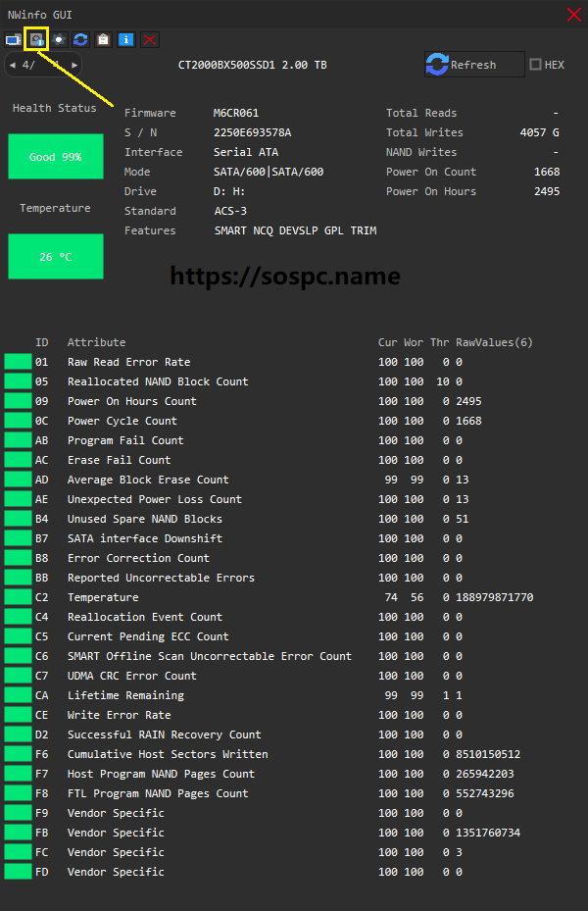Click the RawValues(6) column header
588x911 pixels.
click(494, 342)
